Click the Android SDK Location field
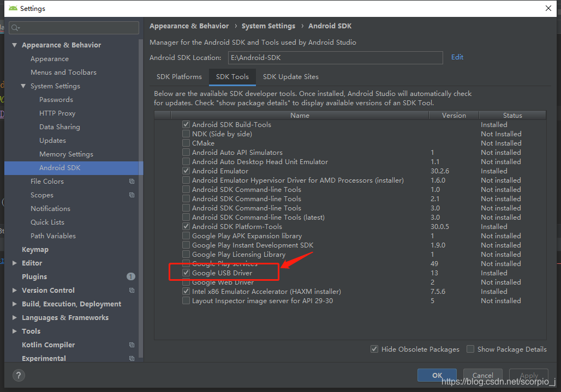Image resolution: width=561 pixels, height=392 pixels. point(335,58)
